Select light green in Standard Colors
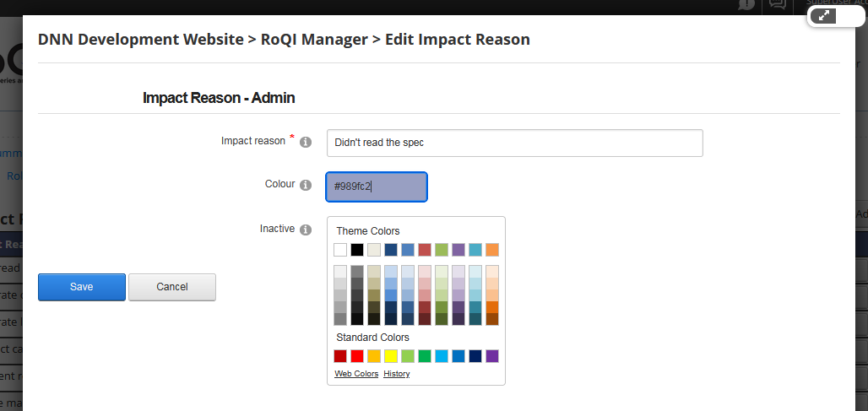This screenshot has width=868, height=411. point(408,356)
